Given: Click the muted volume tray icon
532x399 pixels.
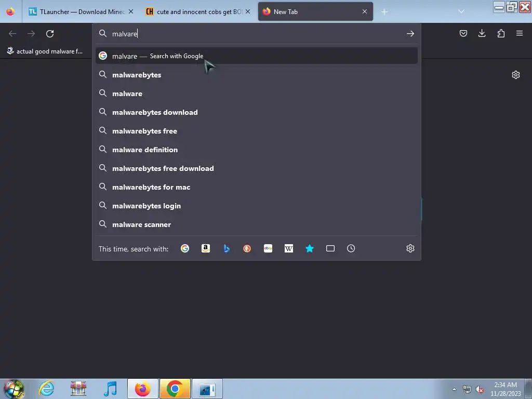Looking at the screenshot, I should coord(480,389).
